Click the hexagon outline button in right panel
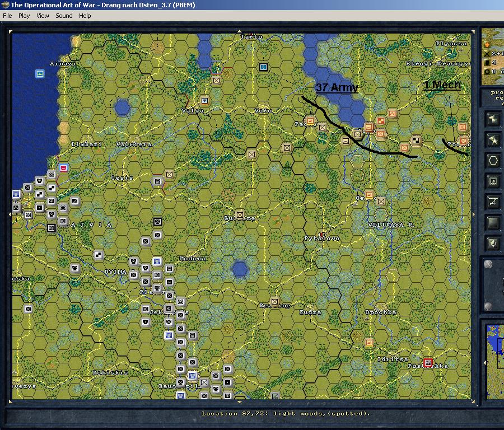 pos(493,161)
